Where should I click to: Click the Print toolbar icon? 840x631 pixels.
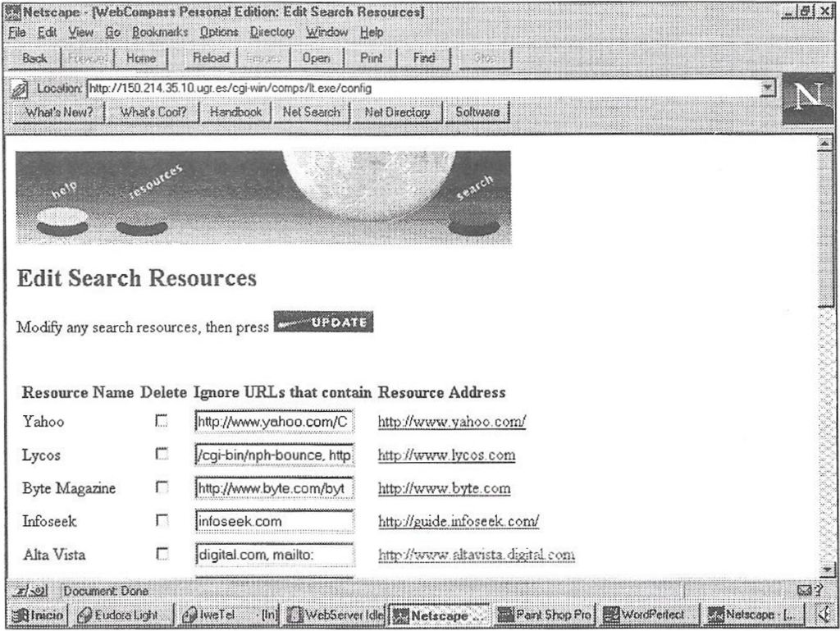tap(372, 58)
